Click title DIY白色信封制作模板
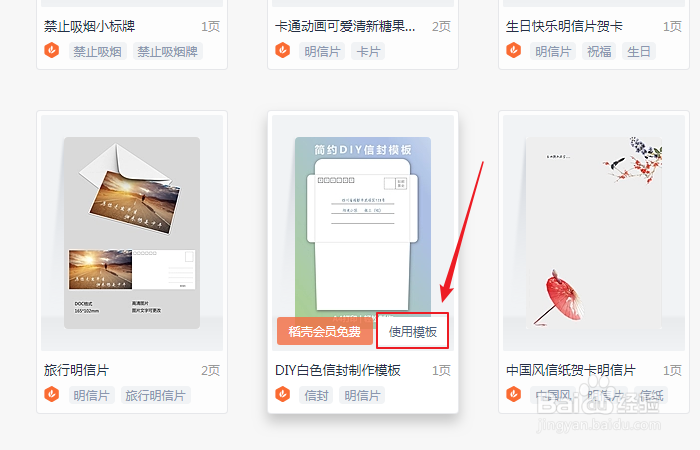The image size is (700, 450). pyautogui.click(x=338, y=370)
